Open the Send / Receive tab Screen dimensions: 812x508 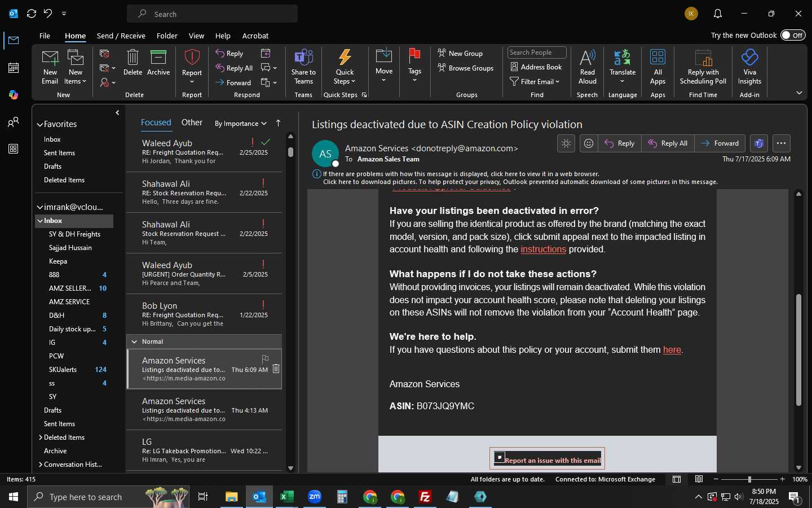[121, 36]
